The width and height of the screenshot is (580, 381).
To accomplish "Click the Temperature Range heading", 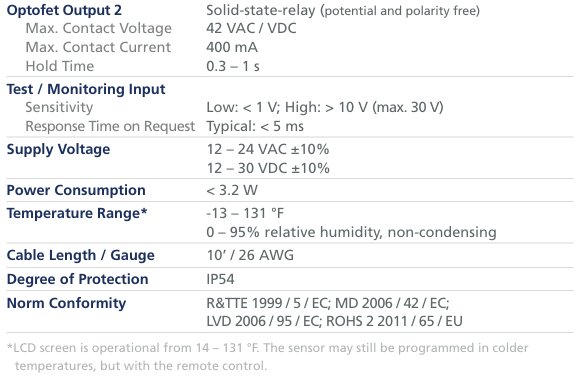I will point(77,213).
